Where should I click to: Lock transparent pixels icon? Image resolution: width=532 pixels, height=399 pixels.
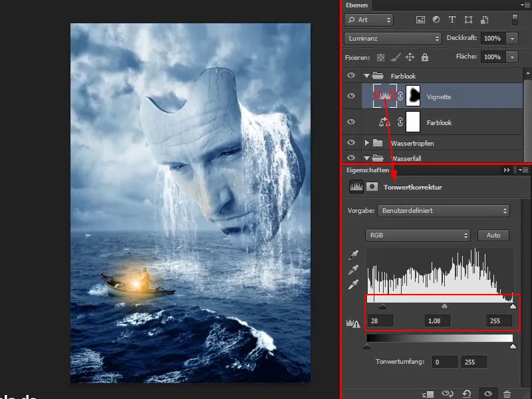pos(380,57)
